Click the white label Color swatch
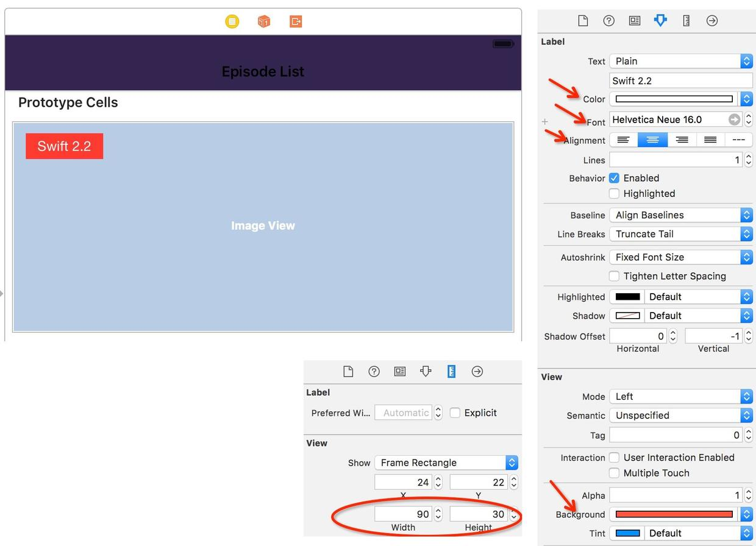This screenshot has width=756, height=546. click(x=674, y=99)
